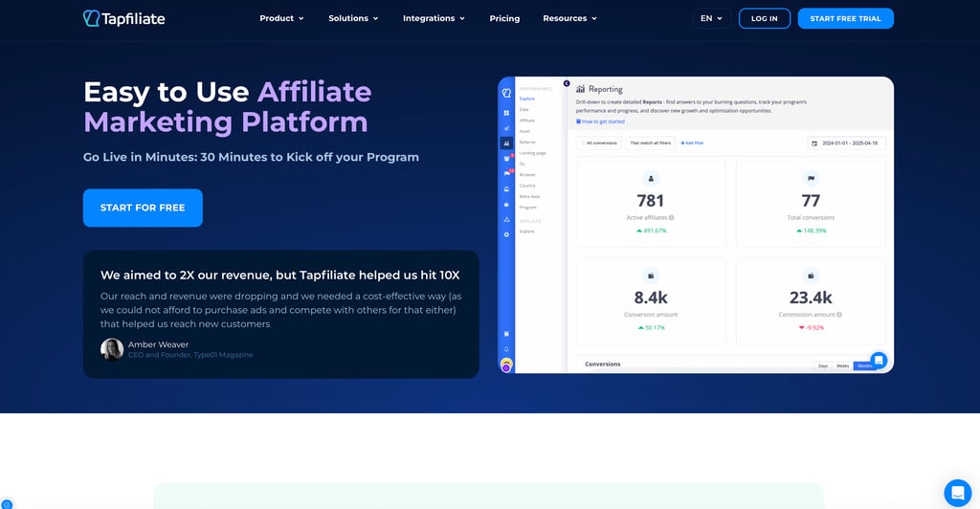Expand the Integrations menu
Image resolution: width=980 pixels, height=509 pixels.
pos(434,19)
